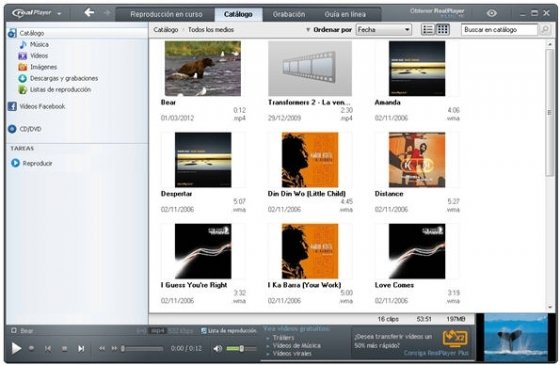
Task: Select the I Ka Barra album thumbnail
Action: (x=310, y=251)
